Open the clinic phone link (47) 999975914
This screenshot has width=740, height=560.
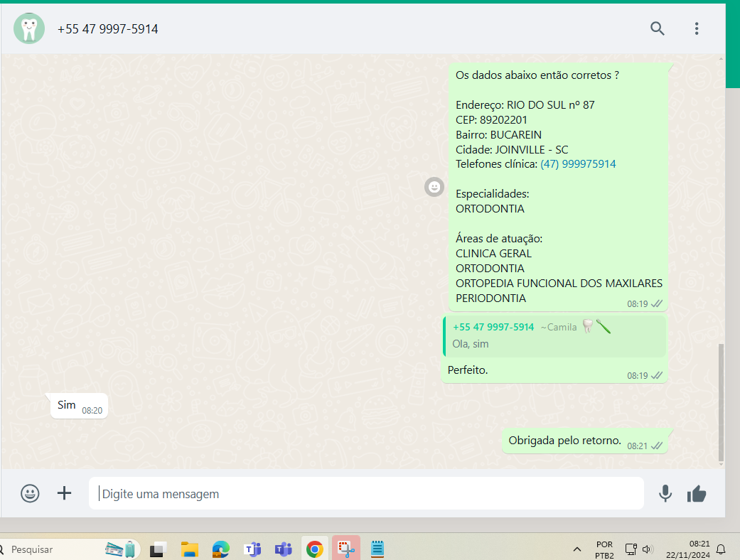tap(578, 163)
